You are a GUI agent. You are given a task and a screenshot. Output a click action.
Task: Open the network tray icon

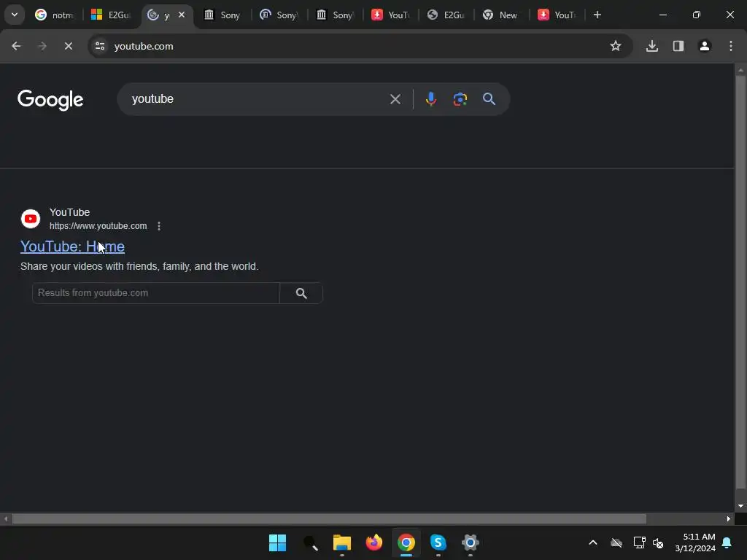tap(639, 542)
